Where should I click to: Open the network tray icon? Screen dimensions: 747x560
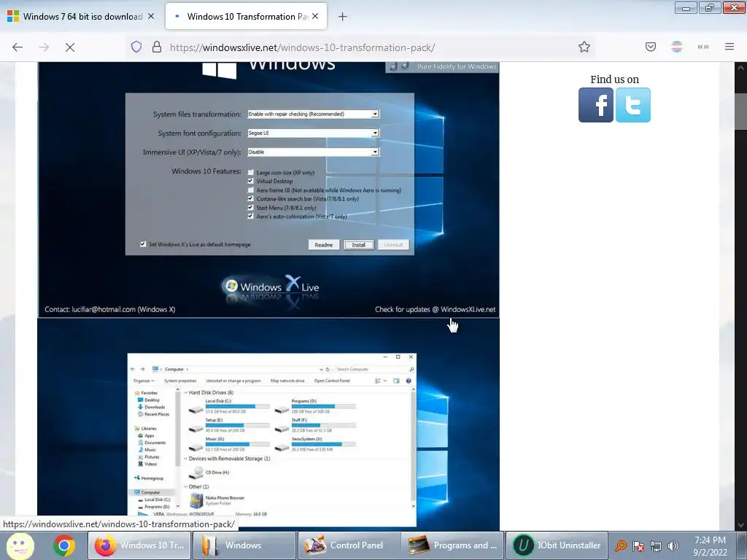click(x=656, y=545)
